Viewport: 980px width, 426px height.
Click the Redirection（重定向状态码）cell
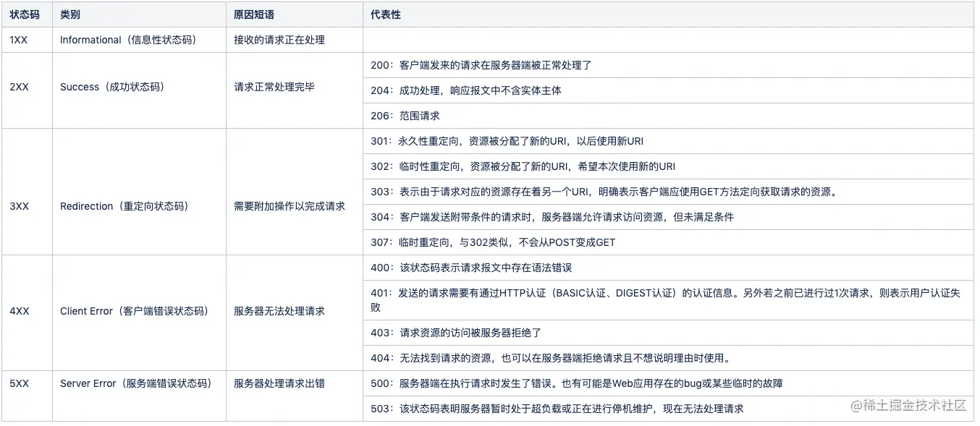click(x=139, y=192)
